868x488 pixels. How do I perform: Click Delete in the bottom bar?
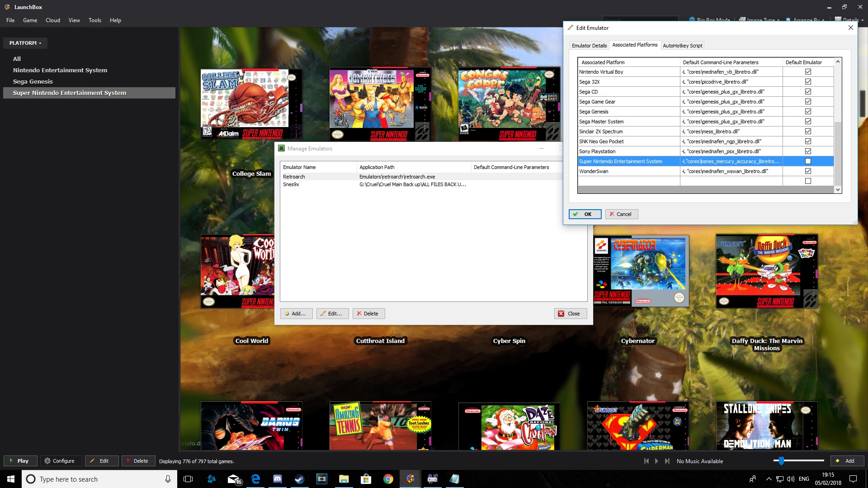coord(138,461)
